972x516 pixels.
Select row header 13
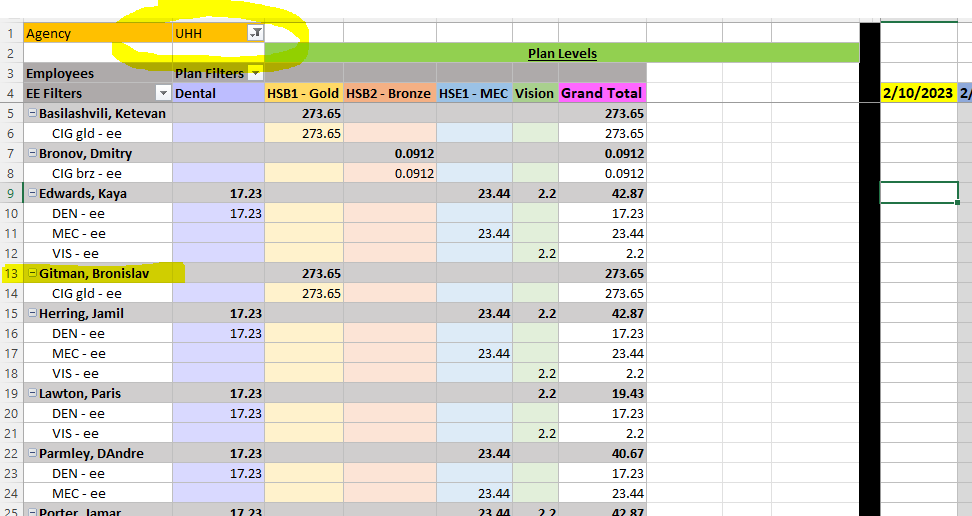point(11,273)
